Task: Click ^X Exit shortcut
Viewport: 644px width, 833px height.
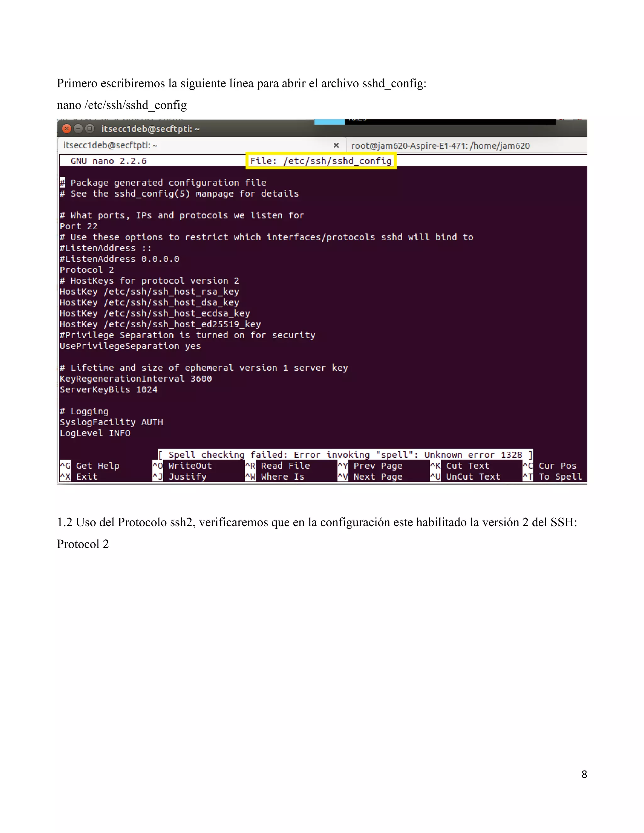Action: [79, 477]
